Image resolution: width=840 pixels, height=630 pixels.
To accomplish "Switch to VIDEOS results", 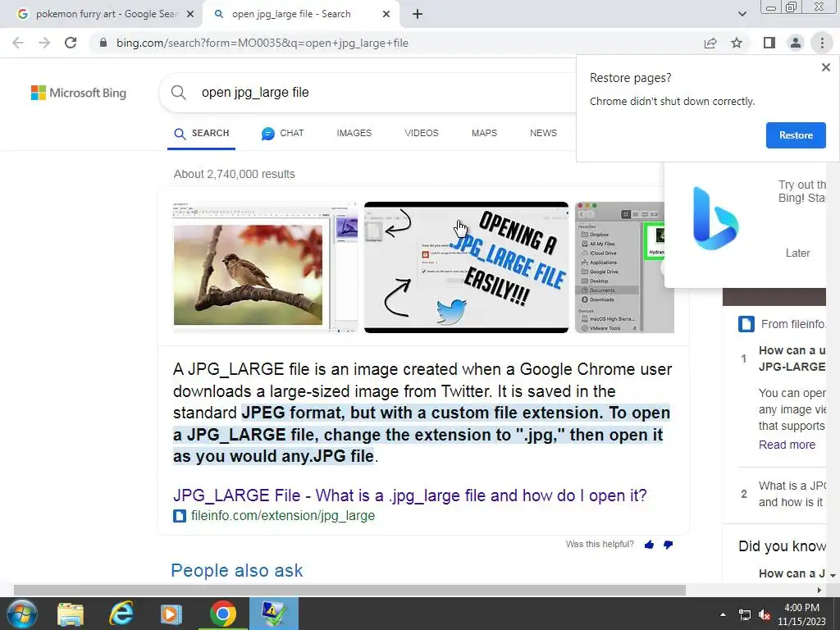I will point(422,133).
